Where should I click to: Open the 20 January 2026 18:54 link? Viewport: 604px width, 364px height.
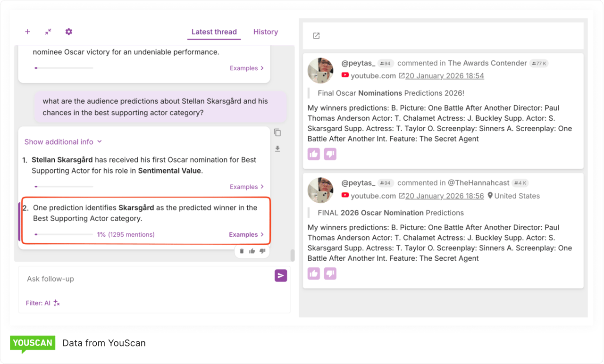[x=444, y=76]
